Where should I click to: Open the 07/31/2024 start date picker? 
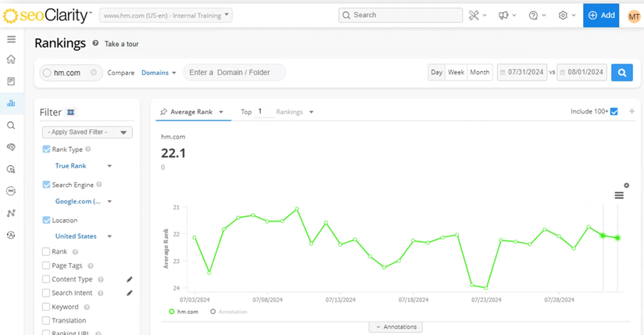point(522,72)
